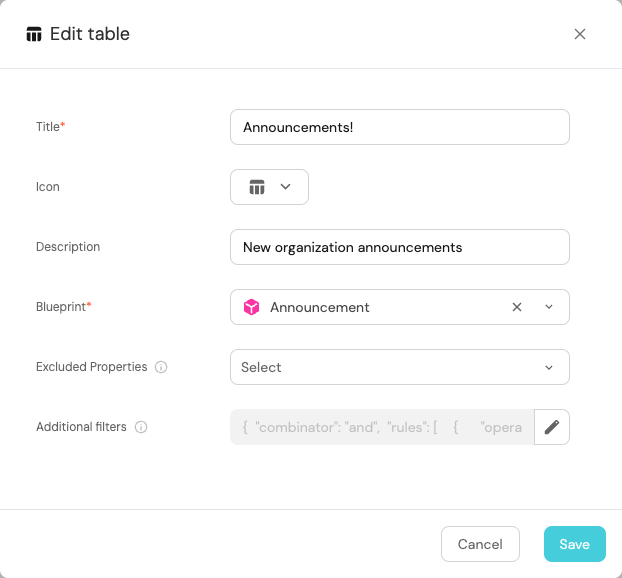The height and width of the screenshot is (578, 622).
Task: Click into the Title input field
Action: 400,127
